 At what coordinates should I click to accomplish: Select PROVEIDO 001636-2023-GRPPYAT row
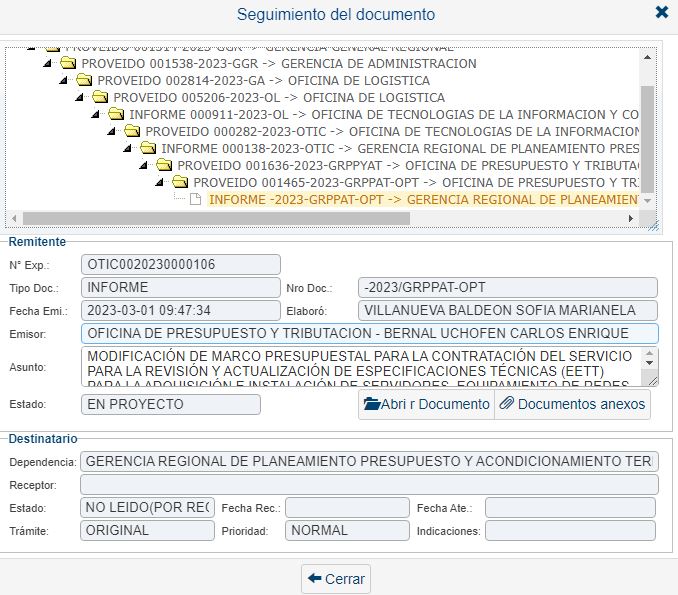408,166
